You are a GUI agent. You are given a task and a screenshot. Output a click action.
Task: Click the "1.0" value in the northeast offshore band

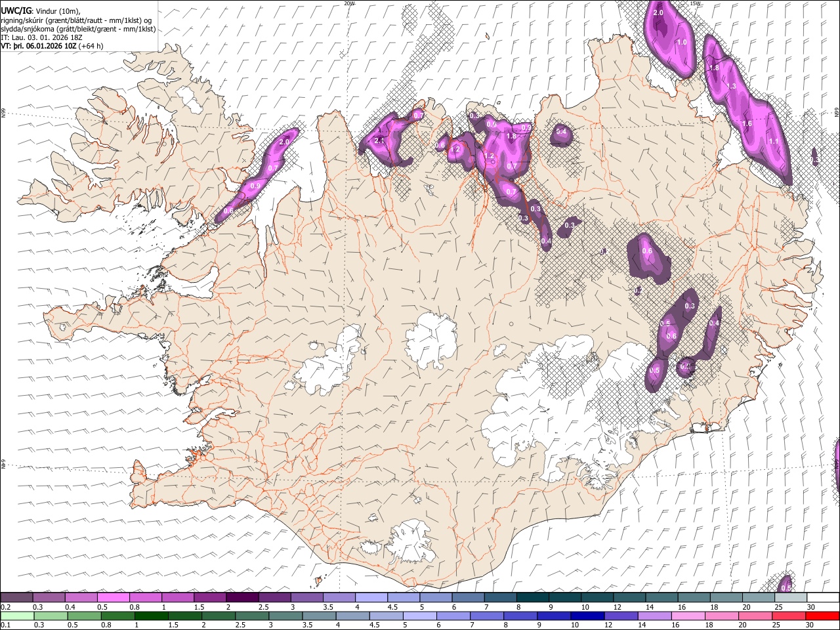682,43
